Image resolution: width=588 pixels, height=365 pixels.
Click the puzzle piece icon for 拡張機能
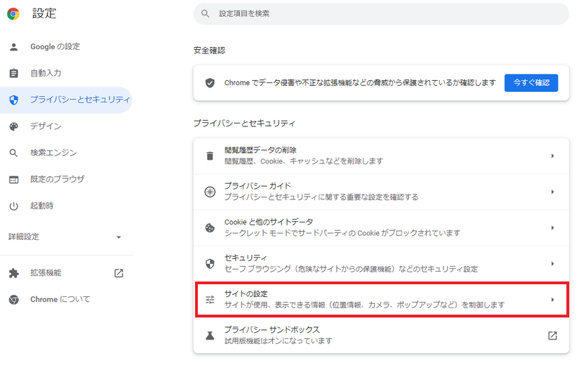(13, 273)
